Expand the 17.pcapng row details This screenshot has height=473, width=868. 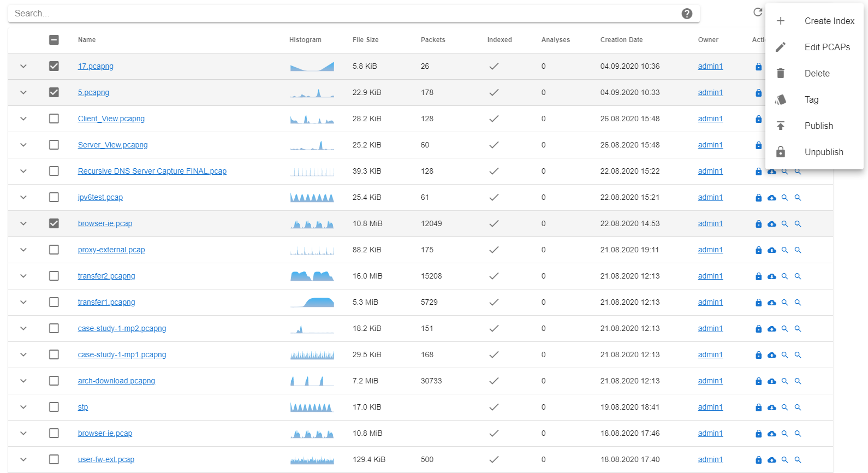[23, 66]
